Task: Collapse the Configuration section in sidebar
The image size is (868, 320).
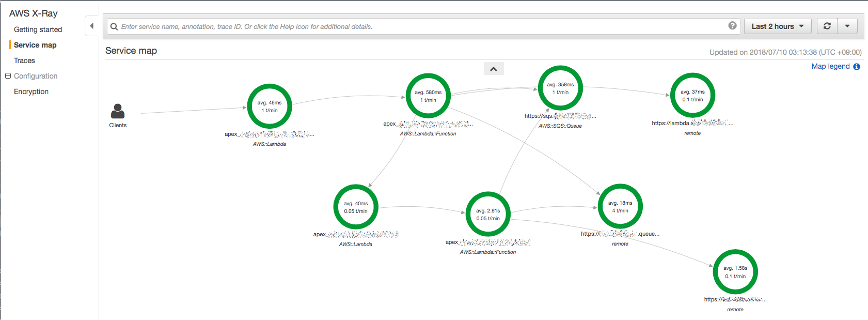Action: (8, 76)
